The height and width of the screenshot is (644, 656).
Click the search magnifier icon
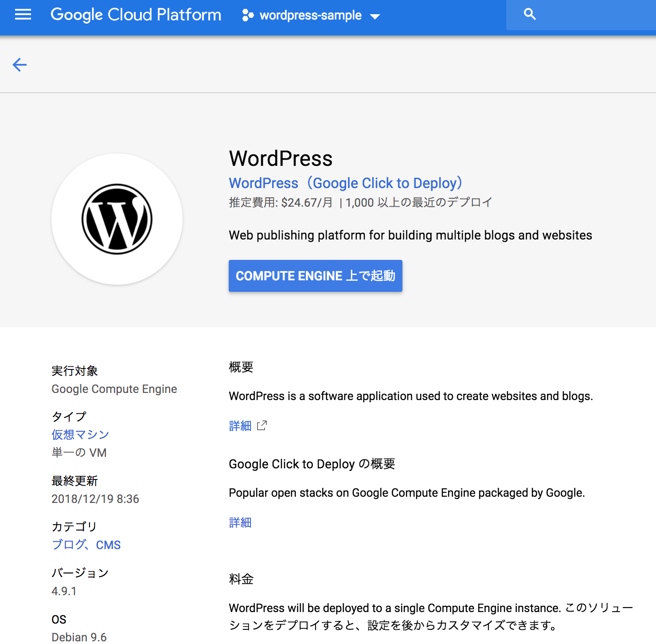tap(530, 15)
